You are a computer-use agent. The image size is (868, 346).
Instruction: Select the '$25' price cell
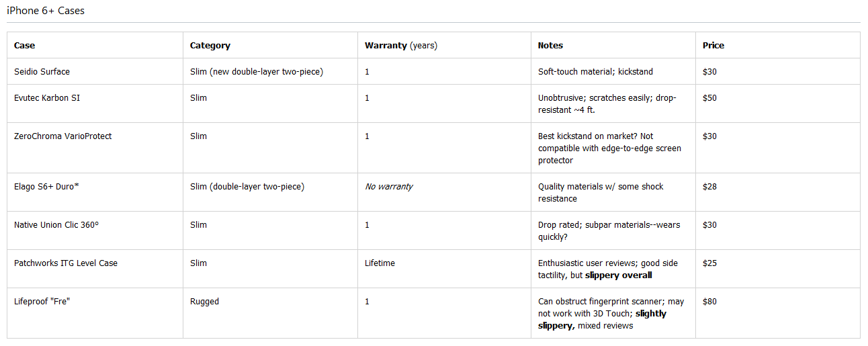709,263
